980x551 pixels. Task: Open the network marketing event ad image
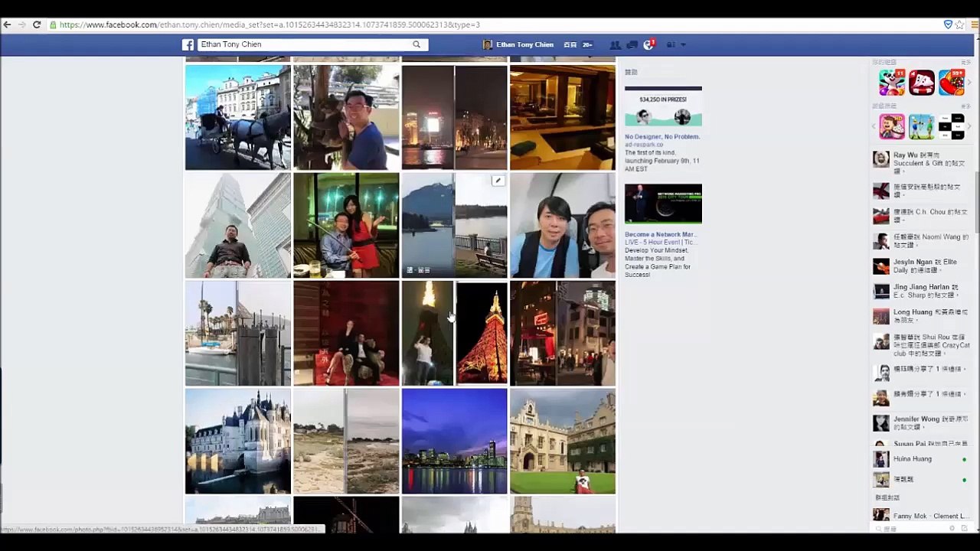tap(663, 204)
